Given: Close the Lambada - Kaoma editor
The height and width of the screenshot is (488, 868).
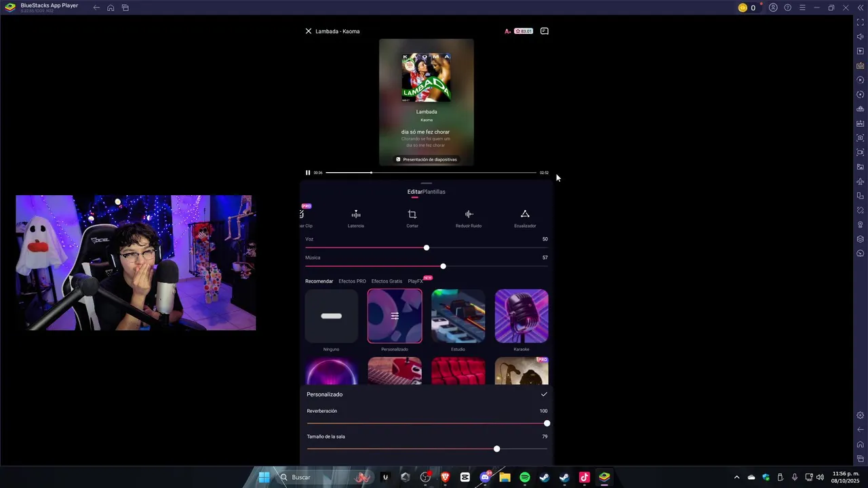Looking at the screenshot, I should (309, 31).
